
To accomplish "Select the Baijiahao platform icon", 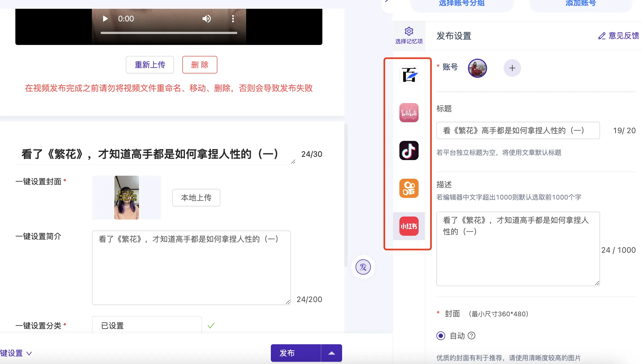I will tap(409, 75).
